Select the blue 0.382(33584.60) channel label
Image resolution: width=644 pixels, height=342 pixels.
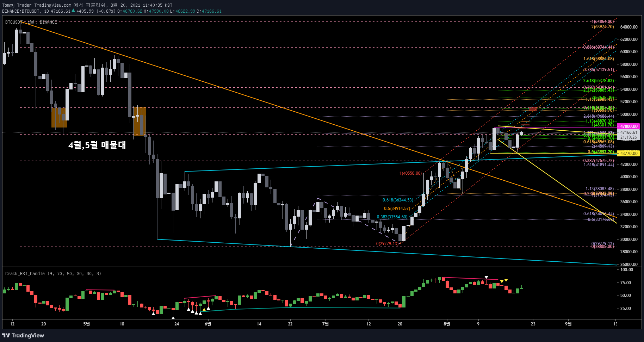point(392,217)
